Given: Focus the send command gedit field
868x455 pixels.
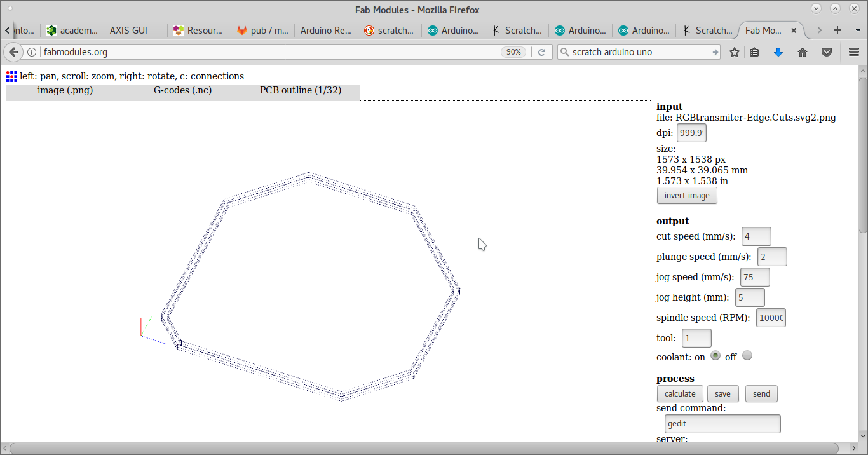Looking at the screenshot, I should coord(722,424).
